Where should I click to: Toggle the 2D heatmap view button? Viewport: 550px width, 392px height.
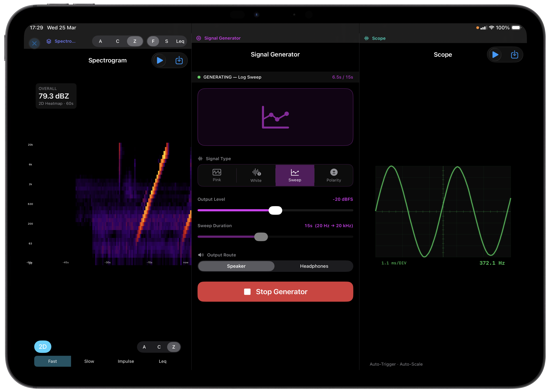click(43, 346)
